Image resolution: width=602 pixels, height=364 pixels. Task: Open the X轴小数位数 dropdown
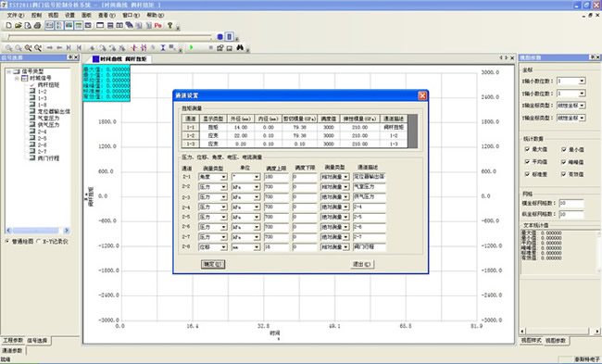pyautogui.click(x=571, y=81)
